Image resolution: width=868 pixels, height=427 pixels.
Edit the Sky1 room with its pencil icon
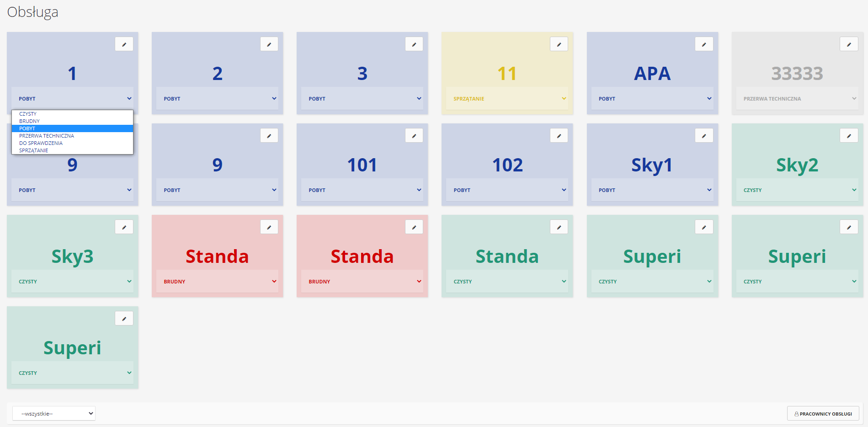[704, 136]
